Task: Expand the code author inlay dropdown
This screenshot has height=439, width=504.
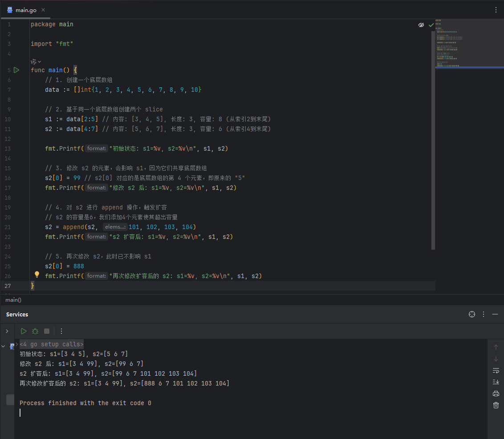Action: click(x=36, y=62)
